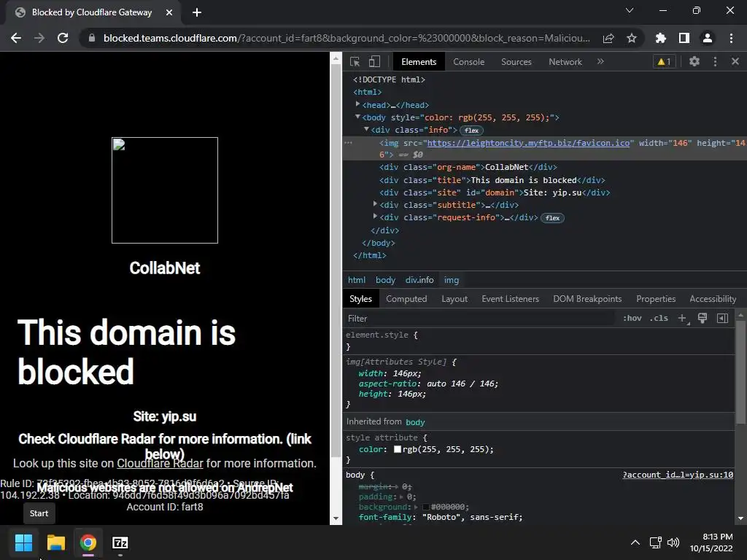Open DevTools settings gear
The width and height of the screenshot is (747, 560).
(x=694, y=61)
